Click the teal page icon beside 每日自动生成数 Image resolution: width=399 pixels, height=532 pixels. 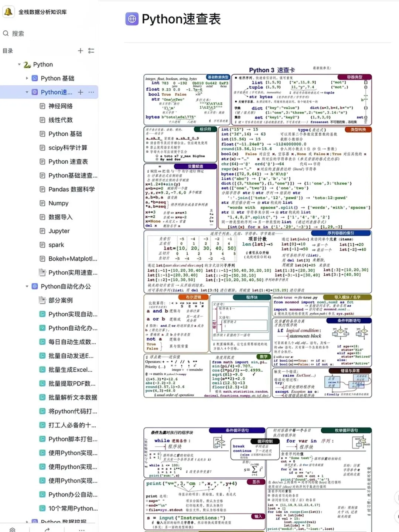[42, 342]
